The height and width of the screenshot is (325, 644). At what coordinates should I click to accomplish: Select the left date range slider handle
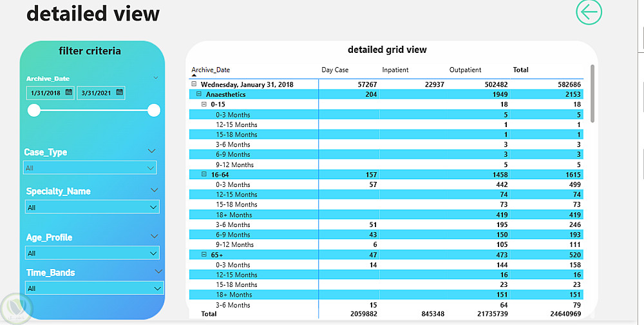pos(33,110)
